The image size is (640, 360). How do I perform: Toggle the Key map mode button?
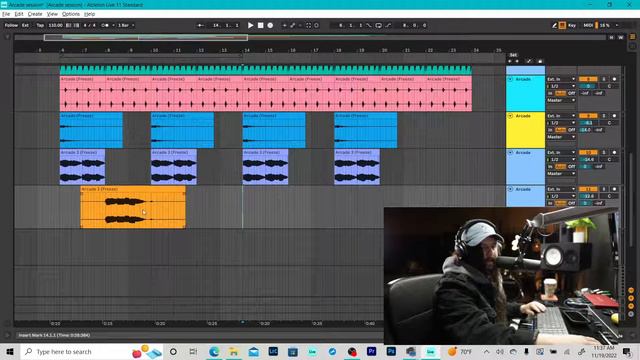point(572,25)
